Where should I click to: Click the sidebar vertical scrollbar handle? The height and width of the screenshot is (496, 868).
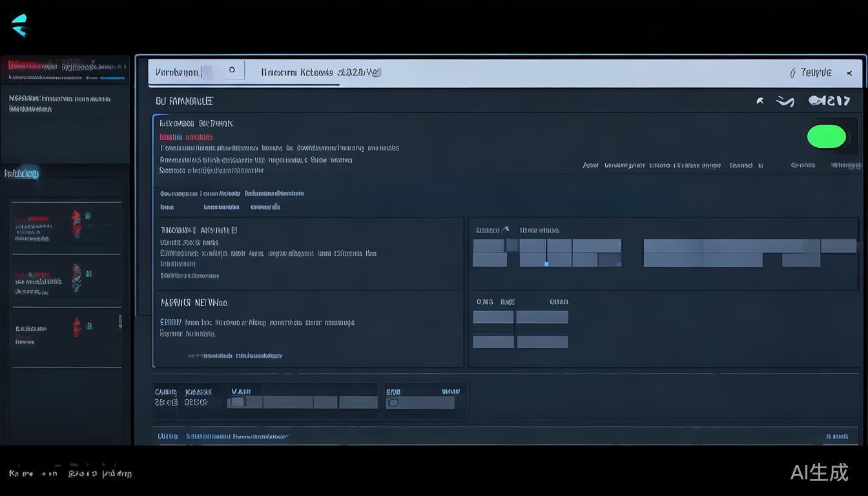(x=120, y=322)
